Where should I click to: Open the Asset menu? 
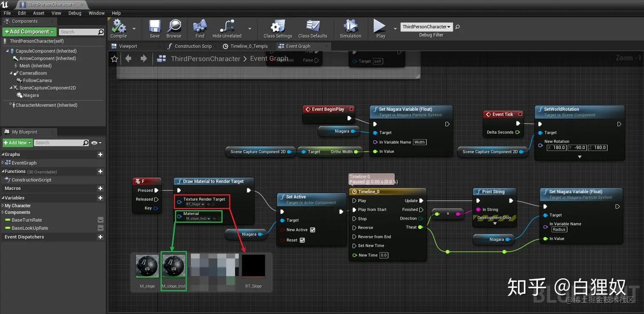point(39,13)
